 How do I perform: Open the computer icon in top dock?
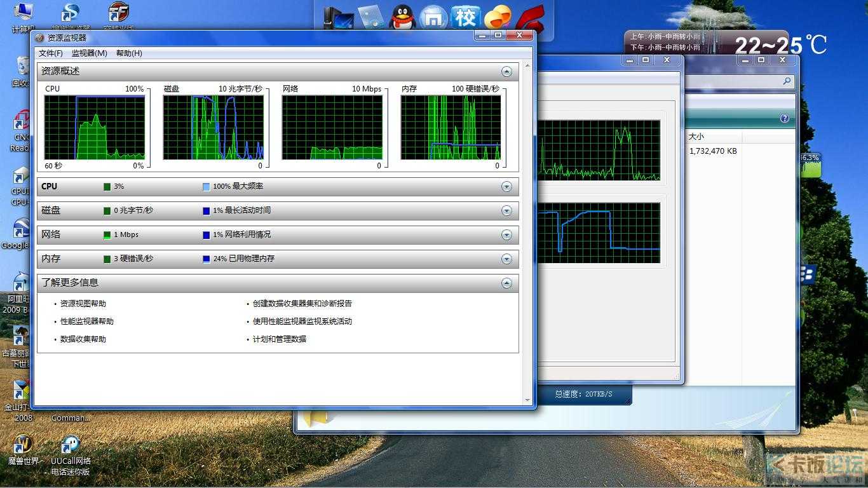[x=338, y=18]
